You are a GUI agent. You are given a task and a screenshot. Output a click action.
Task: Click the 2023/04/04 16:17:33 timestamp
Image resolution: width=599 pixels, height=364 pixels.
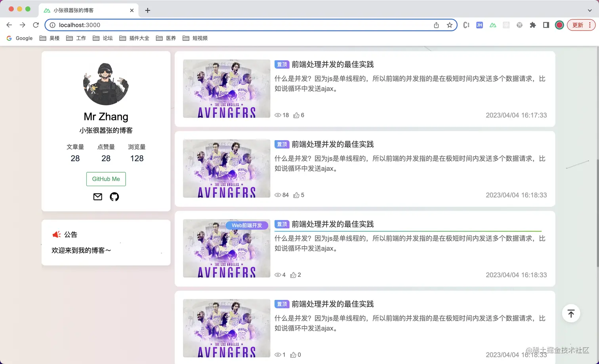(516, 115)
